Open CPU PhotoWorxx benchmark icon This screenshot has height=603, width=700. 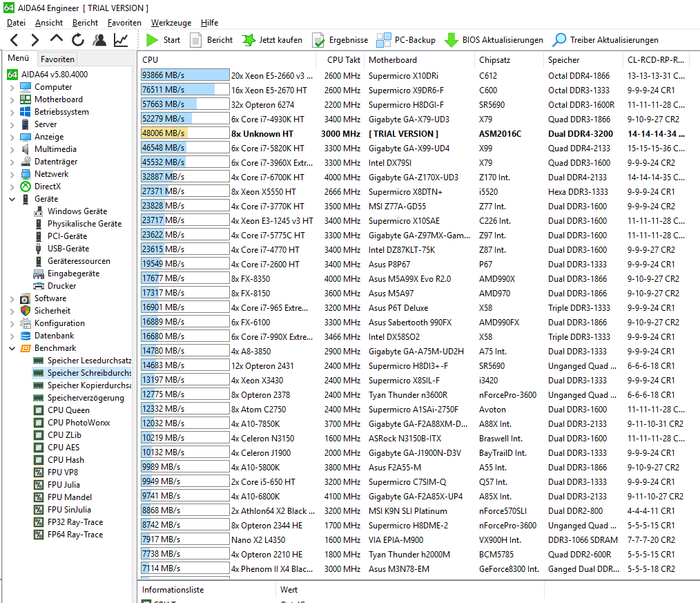click(x=39, y=423)
